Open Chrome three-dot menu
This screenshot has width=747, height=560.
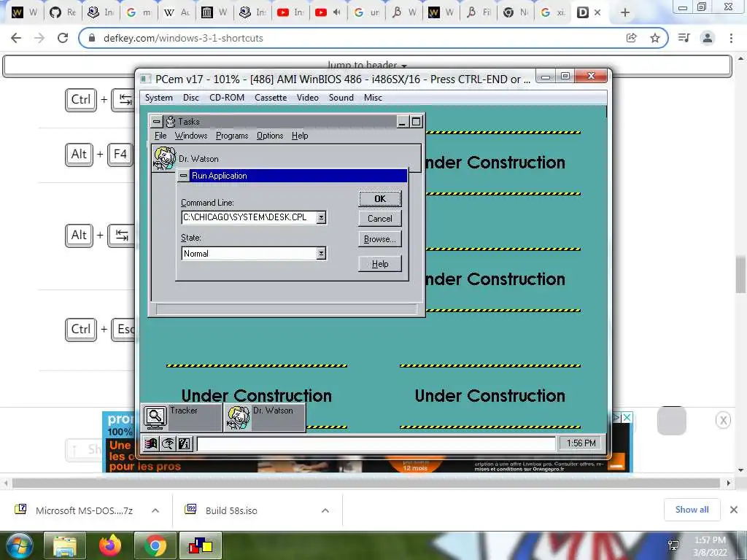tap(731, 38)
